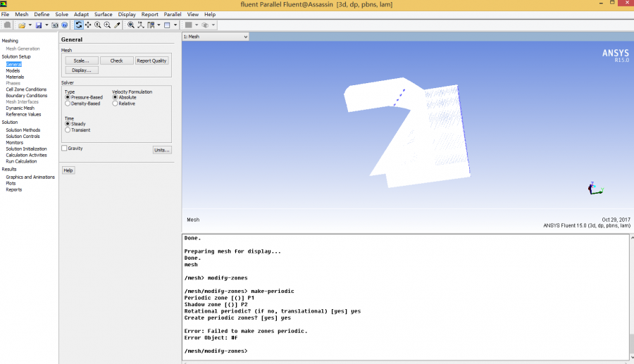Open the dropdown arrow next to the save icon
This screenshot has width=634, height=364.
[x=46, y=25]
